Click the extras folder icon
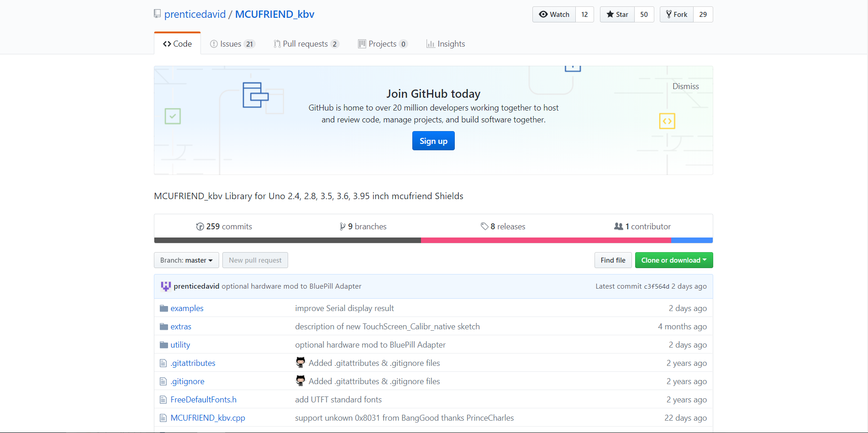The image size is (868, 433). coord(164,327)
